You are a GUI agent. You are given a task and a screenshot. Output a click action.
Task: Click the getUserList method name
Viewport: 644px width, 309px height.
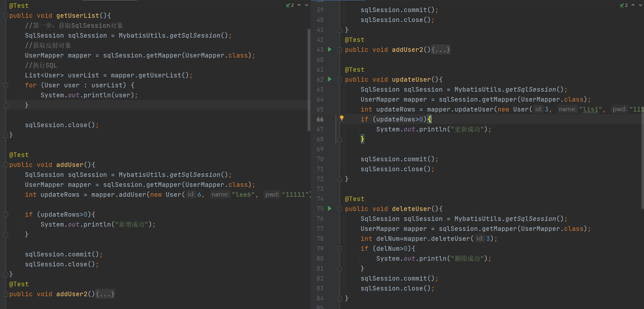point(78,16)
